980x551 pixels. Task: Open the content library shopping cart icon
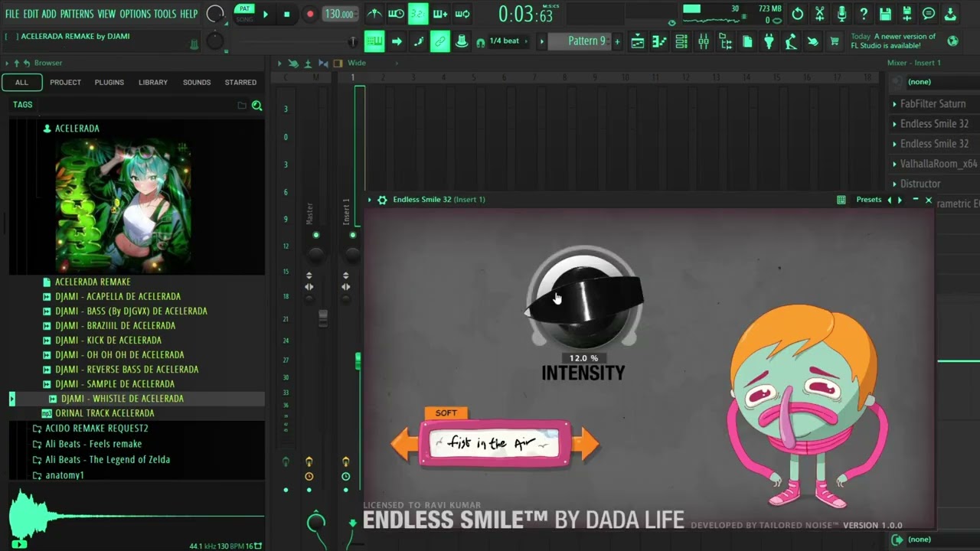[835, 41]
